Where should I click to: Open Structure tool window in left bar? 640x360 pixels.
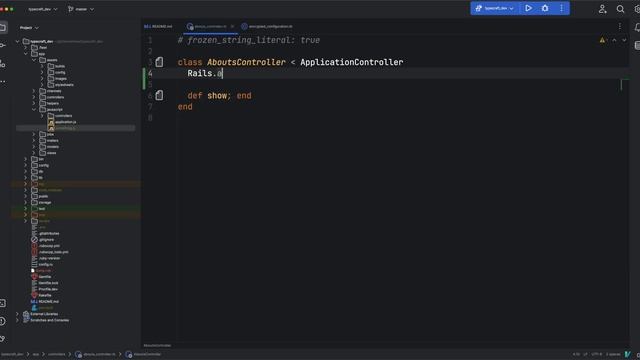(x=2, y=63)
